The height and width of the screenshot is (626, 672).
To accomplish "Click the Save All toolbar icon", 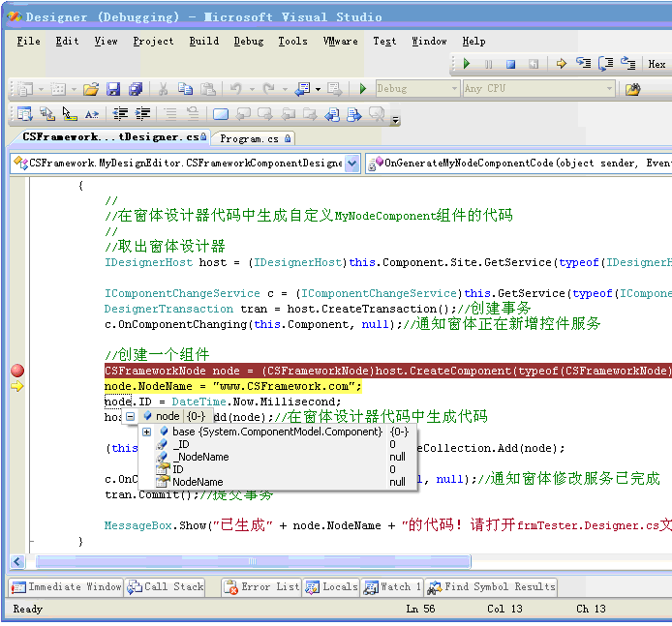I will point(136,89).
